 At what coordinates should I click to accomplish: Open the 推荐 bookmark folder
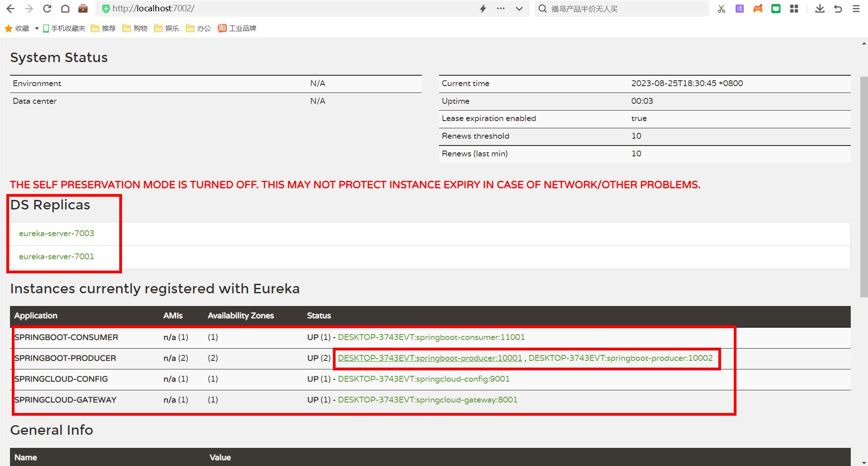click(103, 29)
